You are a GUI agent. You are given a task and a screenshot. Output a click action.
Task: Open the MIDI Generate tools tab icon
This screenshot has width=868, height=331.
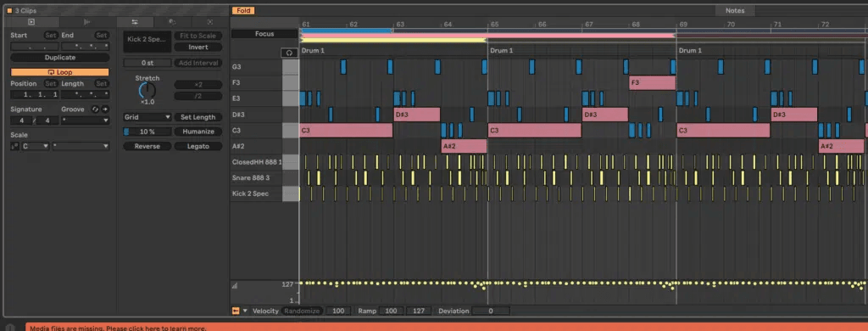210,21
